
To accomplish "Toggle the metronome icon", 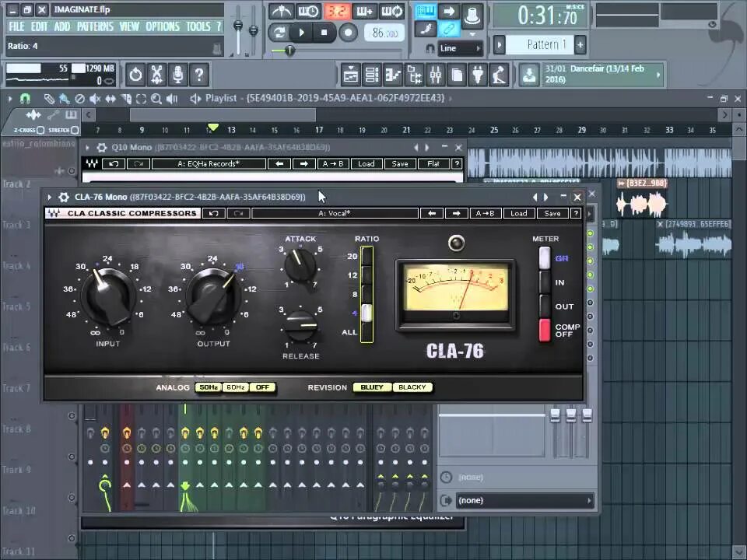I will pos(281,11).
